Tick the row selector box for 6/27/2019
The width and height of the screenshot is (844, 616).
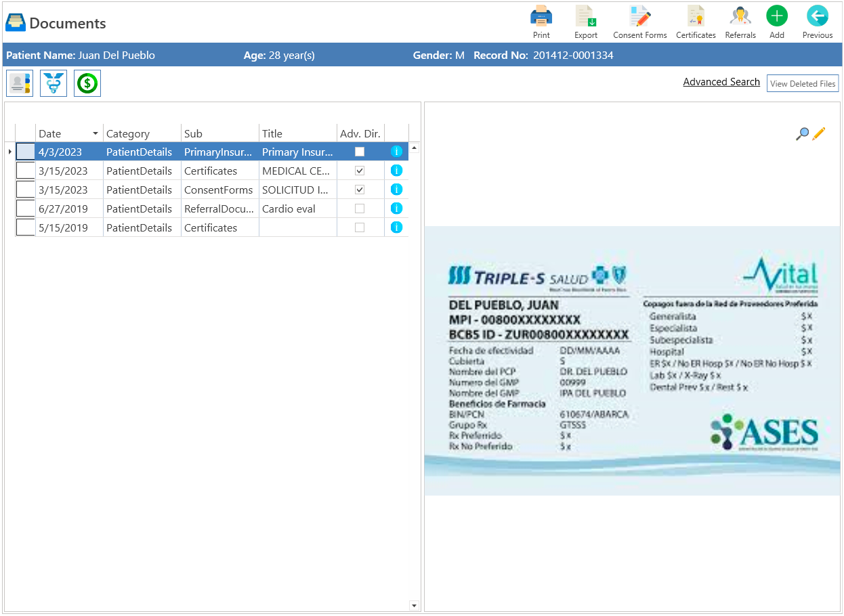(x=25, y=208)
